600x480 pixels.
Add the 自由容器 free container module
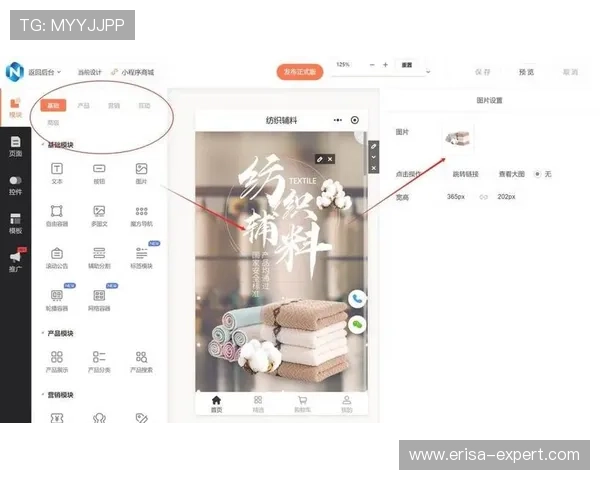57,215
